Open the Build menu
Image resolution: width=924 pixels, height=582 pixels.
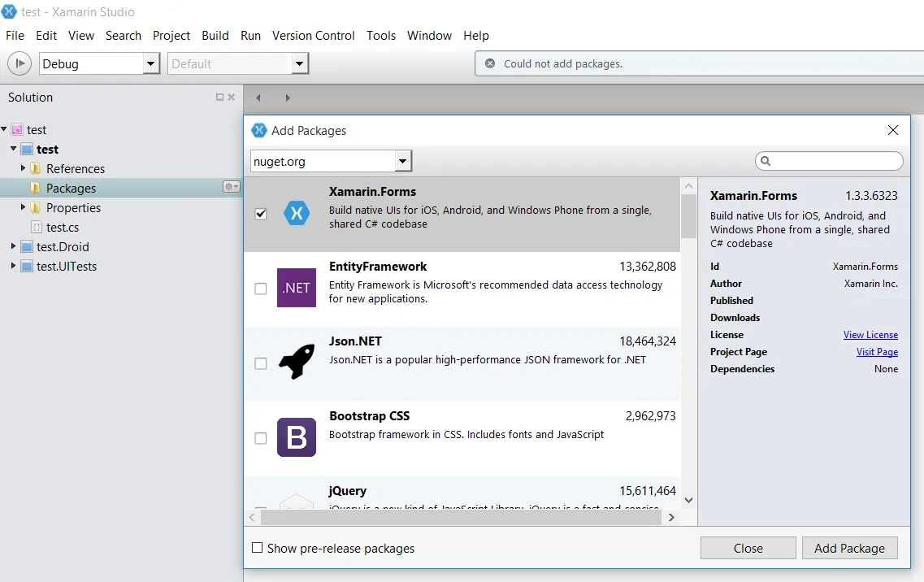point(215,36)
